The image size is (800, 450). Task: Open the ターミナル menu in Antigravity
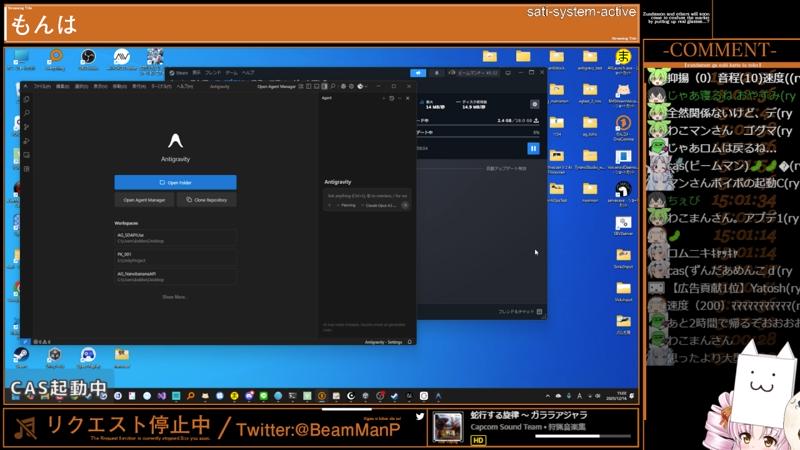[162, 87]
